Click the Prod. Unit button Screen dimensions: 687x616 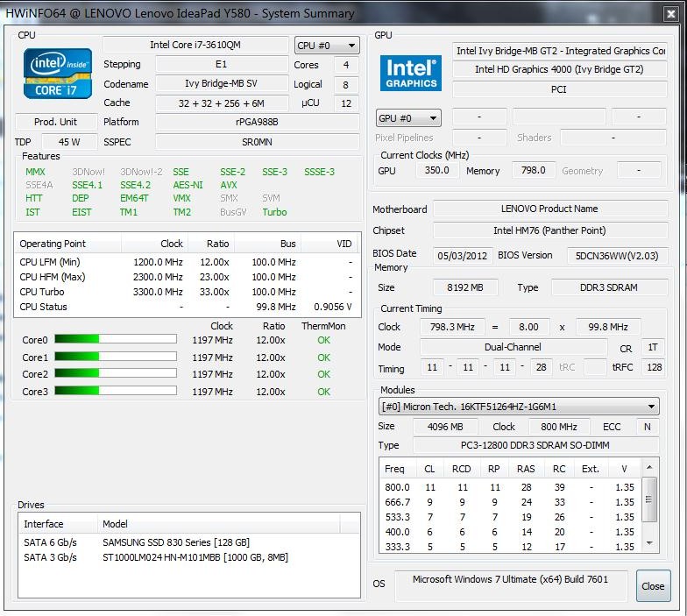point(56,122)
